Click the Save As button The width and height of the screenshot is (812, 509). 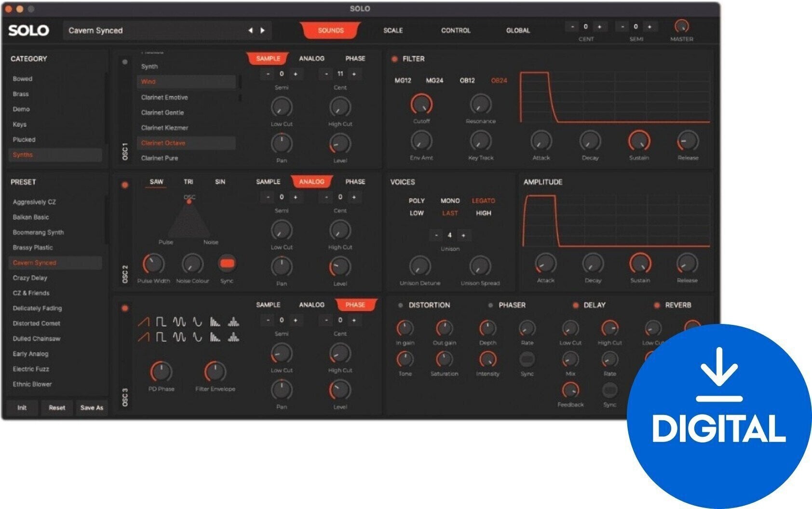coord(92,408)
